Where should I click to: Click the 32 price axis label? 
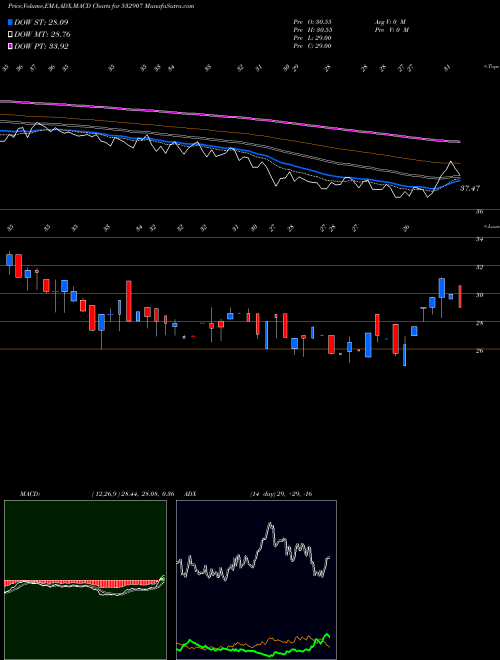point(479,267)
